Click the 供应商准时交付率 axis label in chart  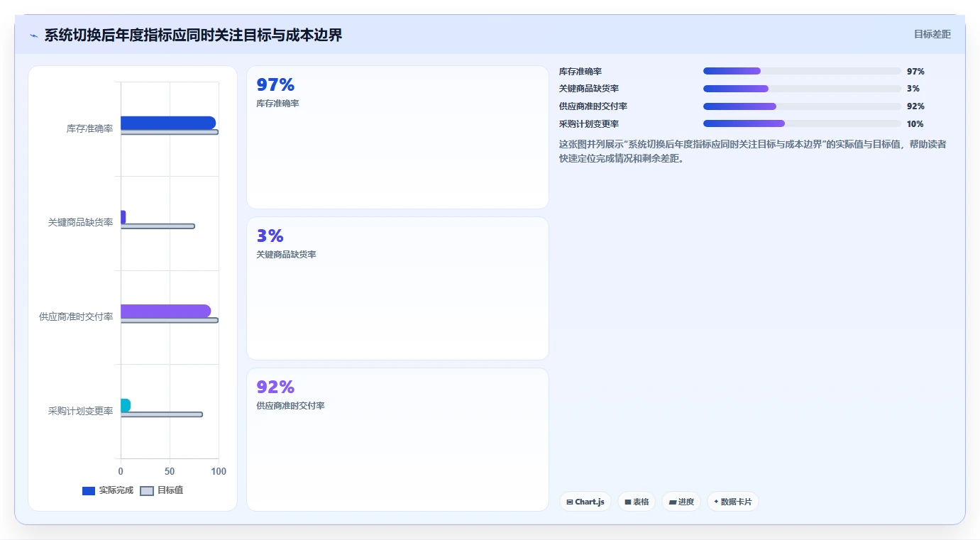coord(76,317)
